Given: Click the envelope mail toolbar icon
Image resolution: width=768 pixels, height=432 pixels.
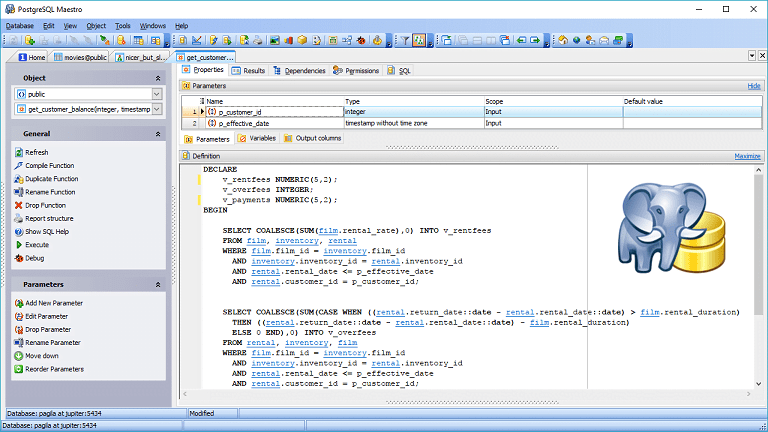Looking at the screenshot, I should pos(604,41).
